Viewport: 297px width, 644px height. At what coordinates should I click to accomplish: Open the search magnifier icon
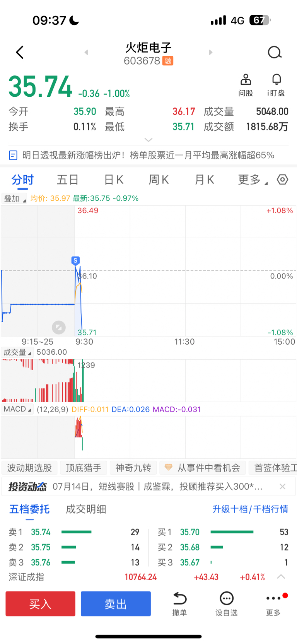[275, 52]
